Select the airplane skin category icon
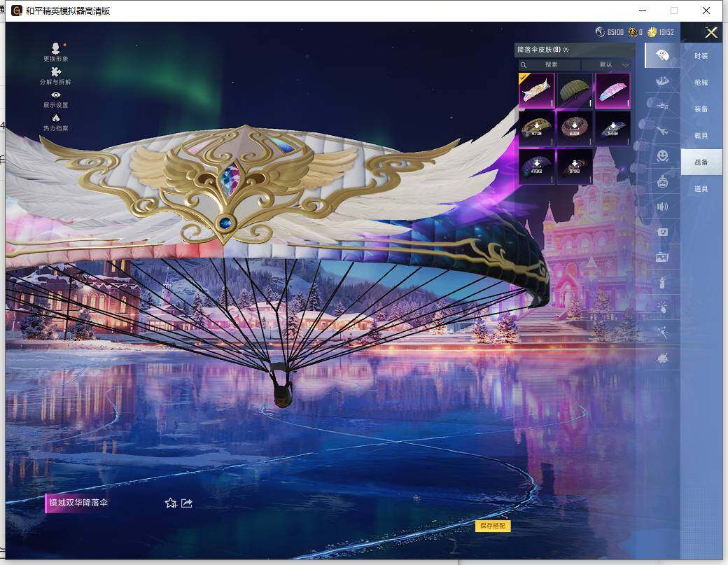Viewport: 728px width, 565px height. click(x=662, y=132)
